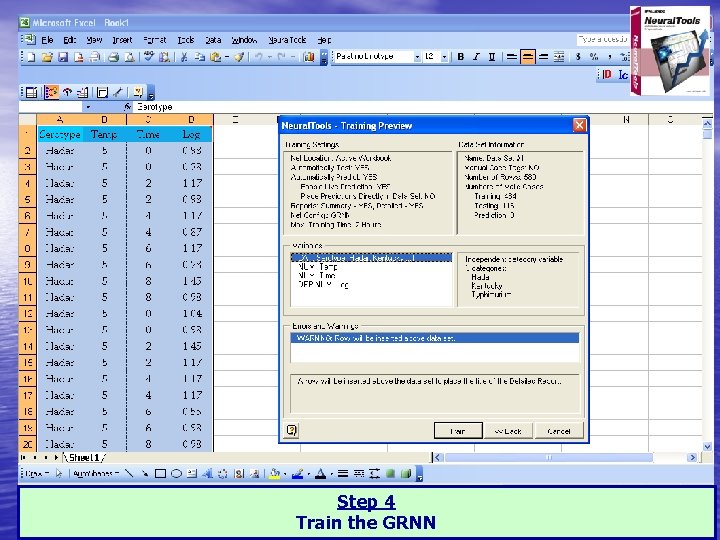Select the Oval drawing tool
Screen dimensions: 720x540
[x=176, y=473]
